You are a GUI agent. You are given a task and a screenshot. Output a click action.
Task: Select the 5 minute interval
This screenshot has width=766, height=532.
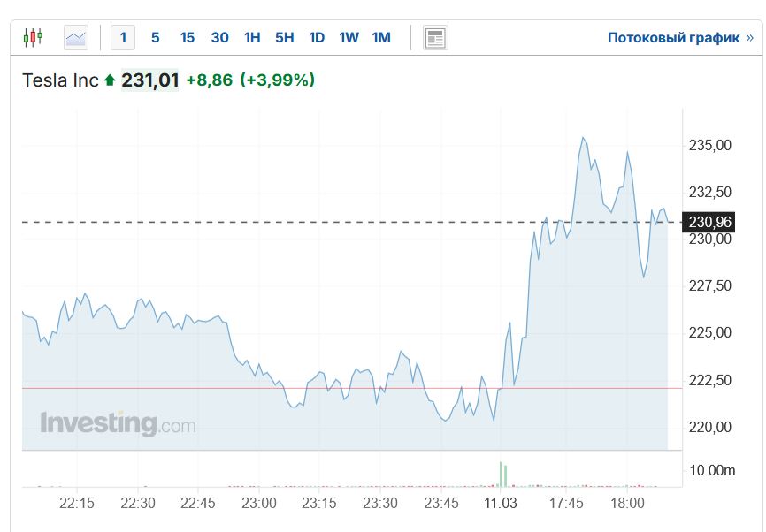coord(156,38)
